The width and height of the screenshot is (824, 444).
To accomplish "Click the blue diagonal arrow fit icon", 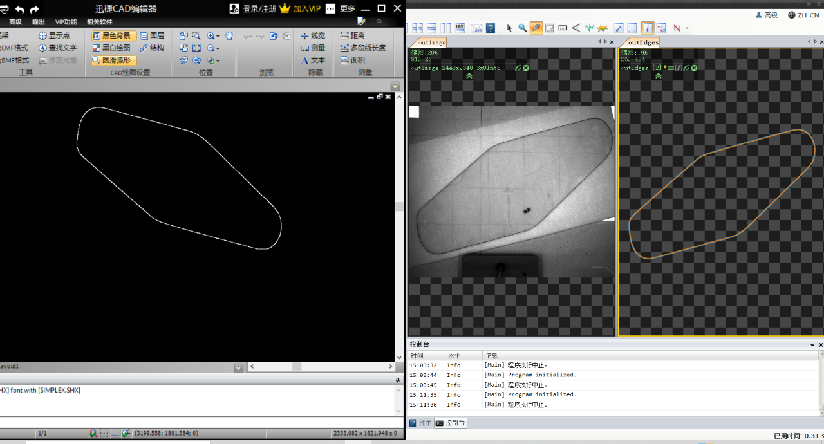I will (619, 28).
